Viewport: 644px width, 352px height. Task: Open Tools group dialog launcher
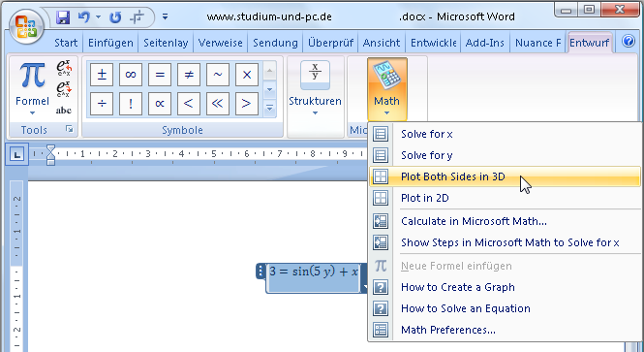(70, 130)
